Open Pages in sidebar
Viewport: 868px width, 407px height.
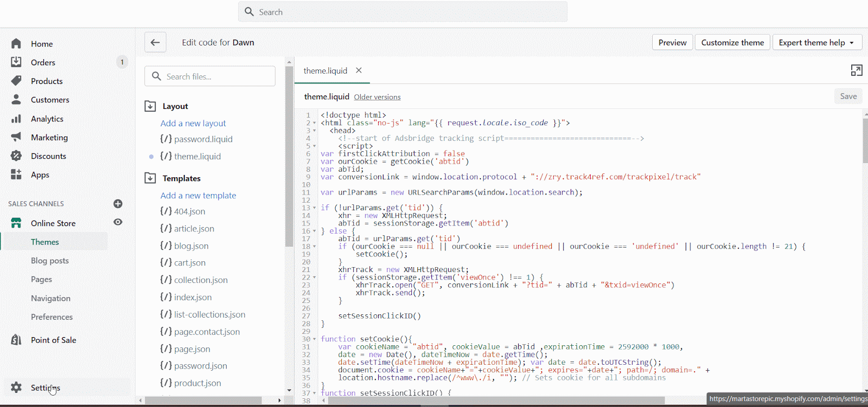click(x=41, y=279)
